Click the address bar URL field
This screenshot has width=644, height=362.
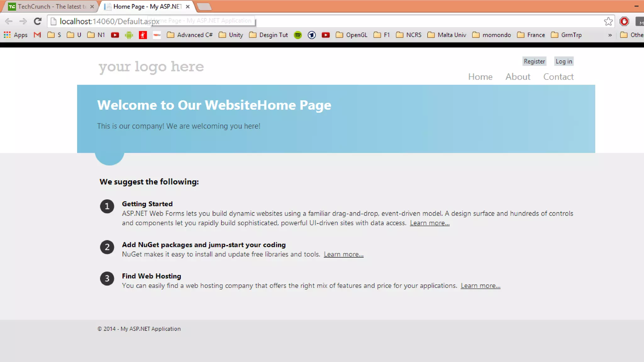314,21
